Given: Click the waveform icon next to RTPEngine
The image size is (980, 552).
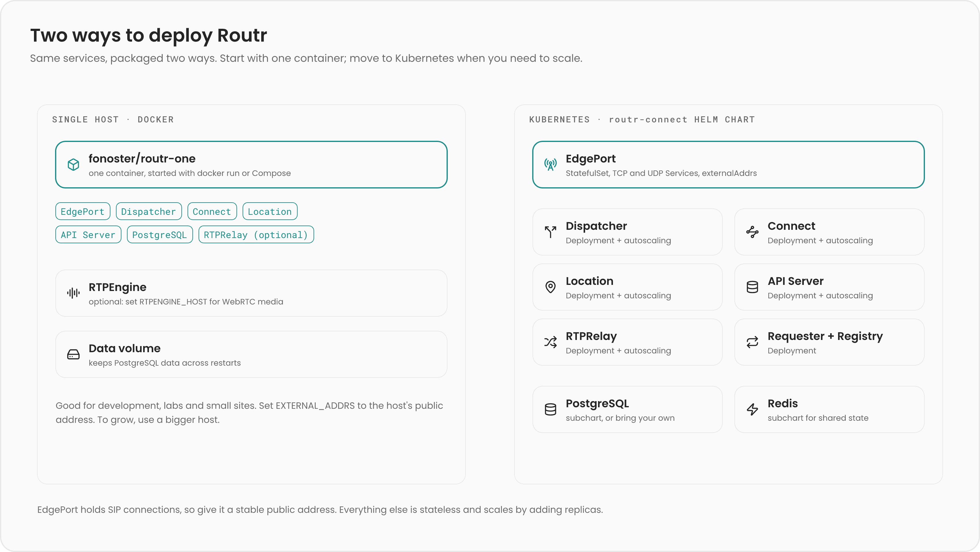Looking at the screenshot, I should tap(73, 293).
